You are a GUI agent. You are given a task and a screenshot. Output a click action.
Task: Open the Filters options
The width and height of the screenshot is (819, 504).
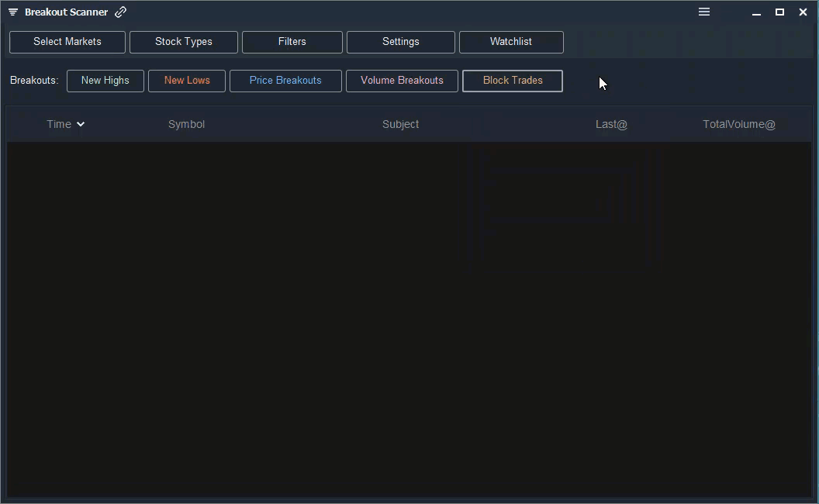click(292, 42)
